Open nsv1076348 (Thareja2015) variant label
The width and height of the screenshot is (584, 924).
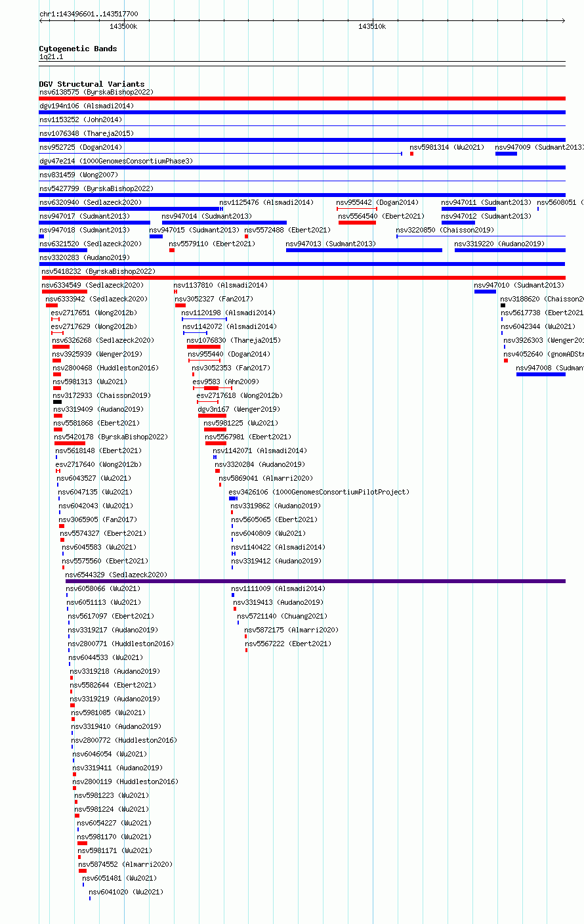(87, 133)
